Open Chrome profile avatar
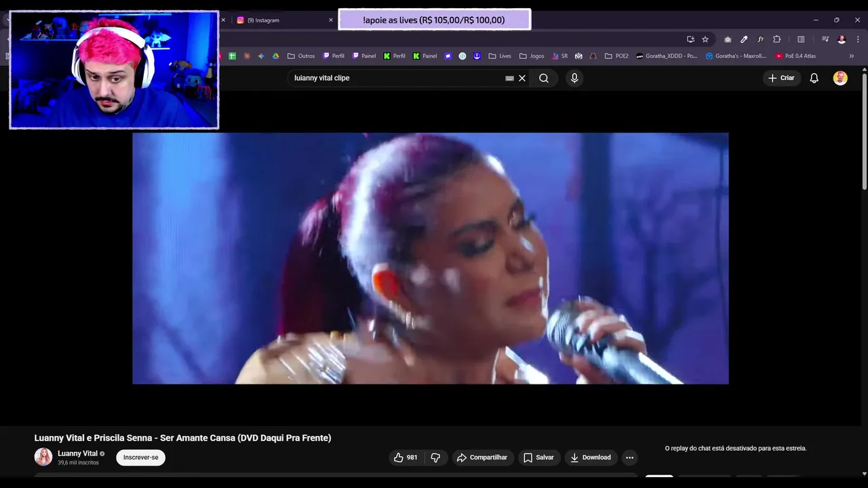The height and width of the screenshot is (488, 868). click(x=842, y=39)
